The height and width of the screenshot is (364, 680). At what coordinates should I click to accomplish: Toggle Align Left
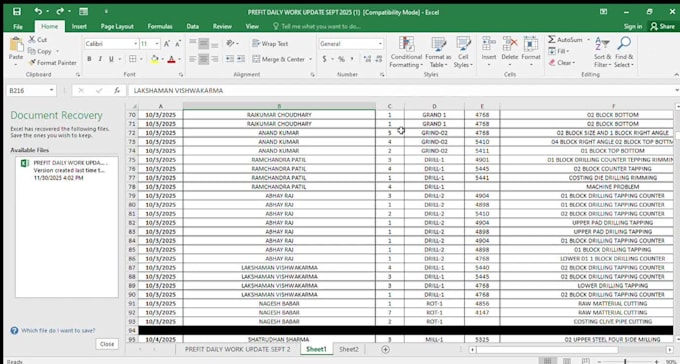click(x=193, y=59)
